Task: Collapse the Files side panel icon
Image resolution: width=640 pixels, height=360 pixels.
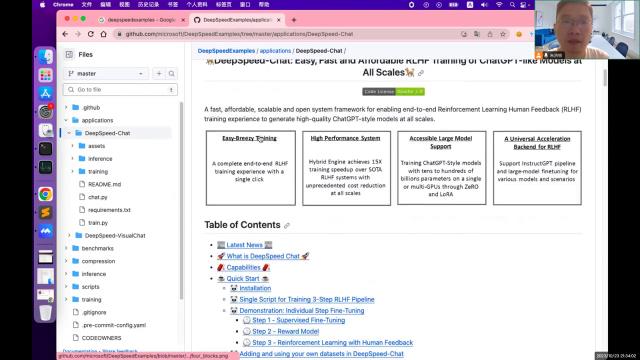Action: click(69, 54)
